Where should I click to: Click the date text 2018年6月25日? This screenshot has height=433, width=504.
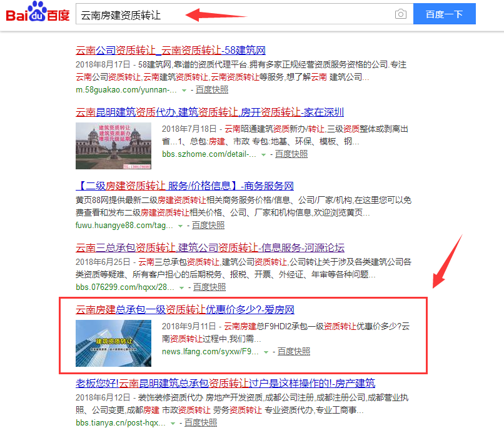click(103, 262)
